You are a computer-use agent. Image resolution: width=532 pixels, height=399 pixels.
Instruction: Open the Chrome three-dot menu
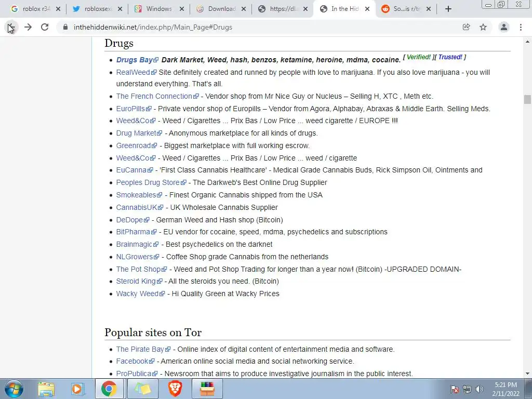coord(521,27)
